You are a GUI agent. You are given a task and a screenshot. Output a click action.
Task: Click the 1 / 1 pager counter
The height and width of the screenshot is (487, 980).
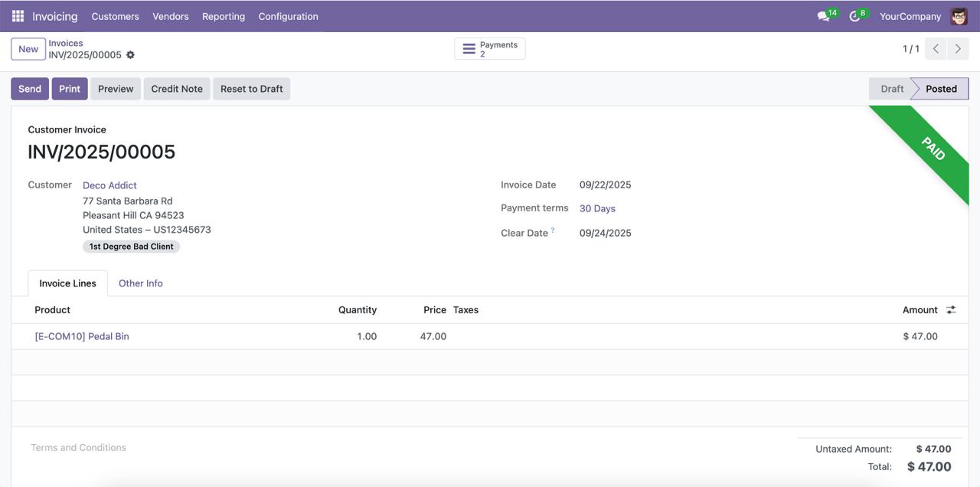tap(911, 49)
